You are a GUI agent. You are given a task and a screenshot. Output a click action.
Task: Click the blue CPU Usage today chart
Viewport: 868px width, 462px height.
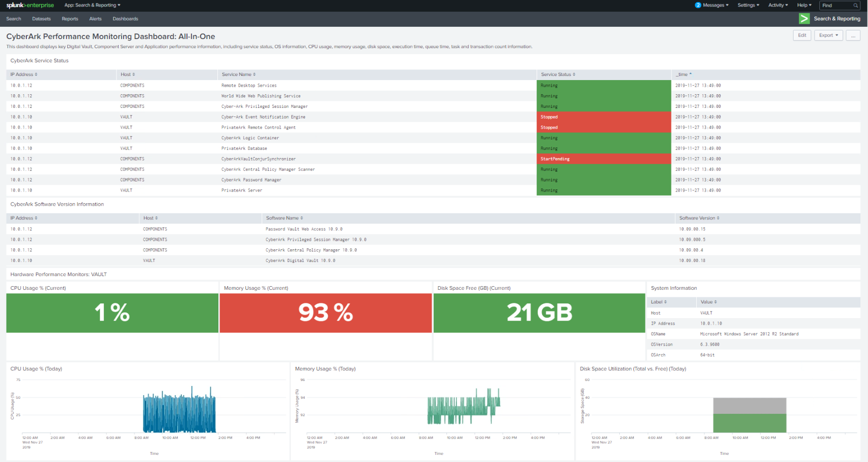pyautogui.click(x=179, y=409)
